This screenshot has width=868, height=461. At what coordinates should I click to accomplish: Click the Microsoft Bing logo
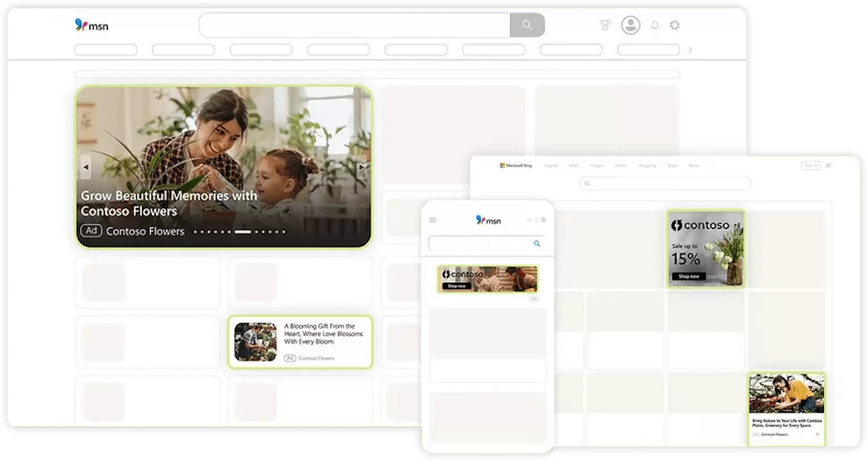pos(516,166)
